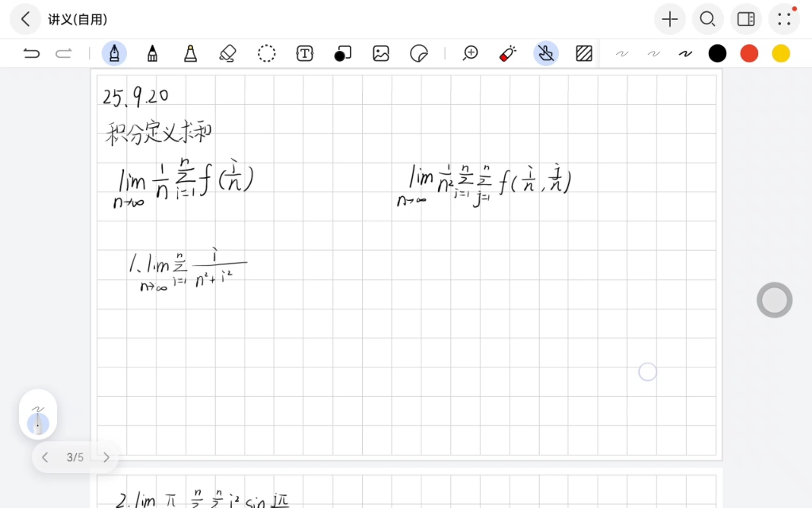812x508 pixels.
Task: Select the eraser tool
Action: point(228,53)
